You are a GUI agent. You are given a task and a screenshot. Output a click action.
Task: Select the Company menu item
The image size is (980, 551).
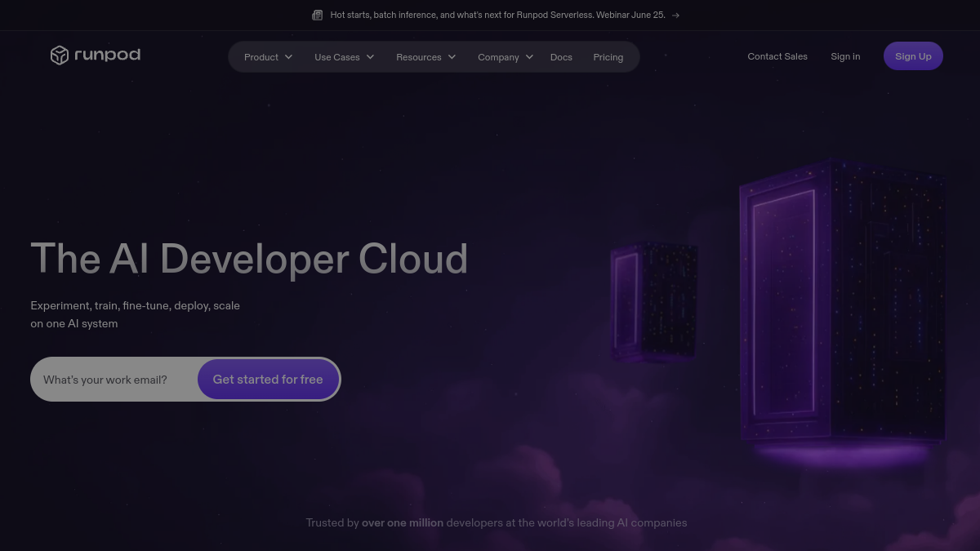click(x=498, y=57)
